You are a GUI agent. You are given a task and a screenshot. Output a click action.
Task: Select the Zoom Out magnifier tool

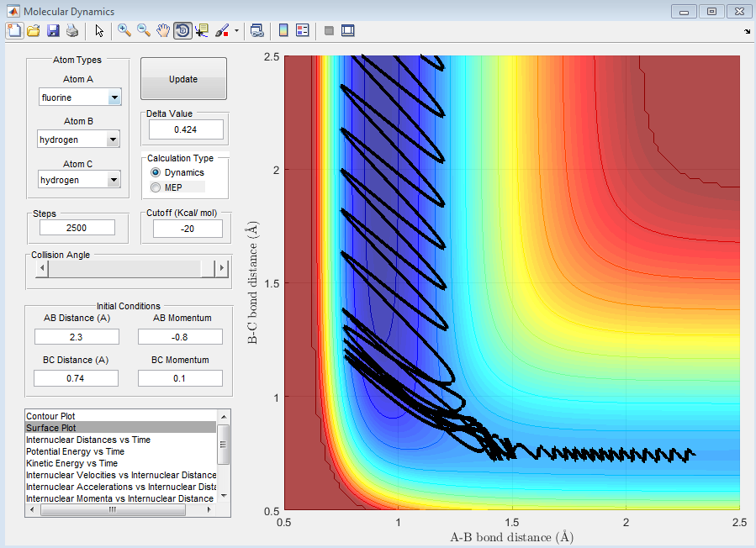pos(144,31)
